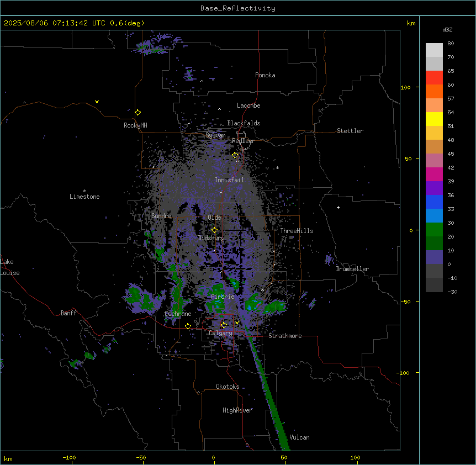This screenshot has height=465, width=476.
Task: Click the Innisfail city label
Action: (x=229, y=180)
